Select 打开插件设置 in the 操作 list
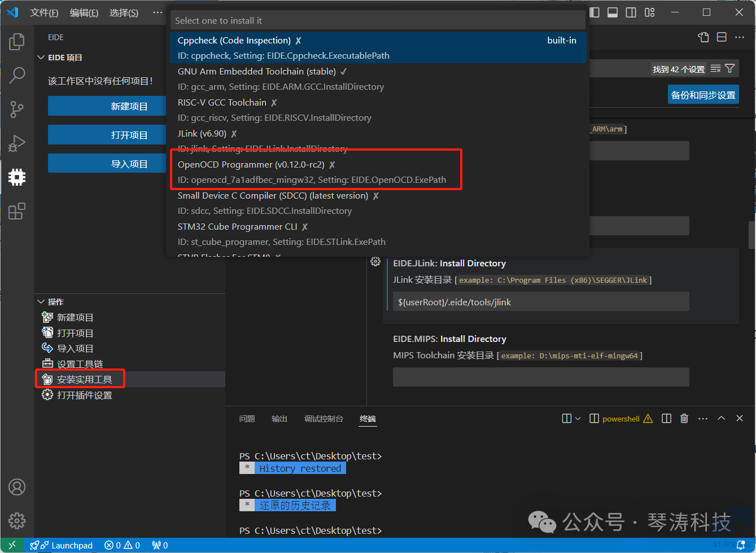 click(x=129, y=395)
